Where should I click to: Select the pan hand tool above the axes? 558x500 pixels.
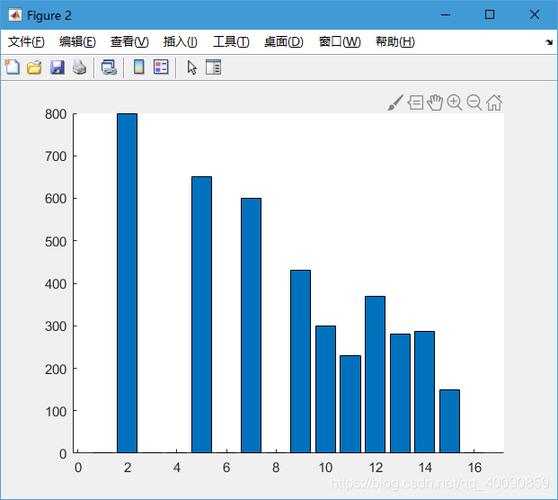[435, 102]
